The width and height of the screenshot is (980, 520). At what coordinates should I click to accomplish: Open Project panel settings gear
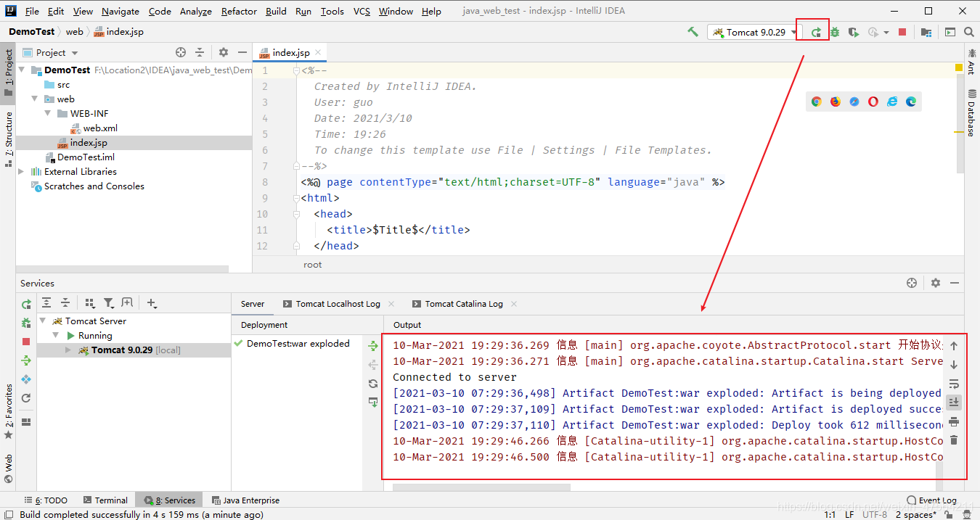click(x=224, y=52)
